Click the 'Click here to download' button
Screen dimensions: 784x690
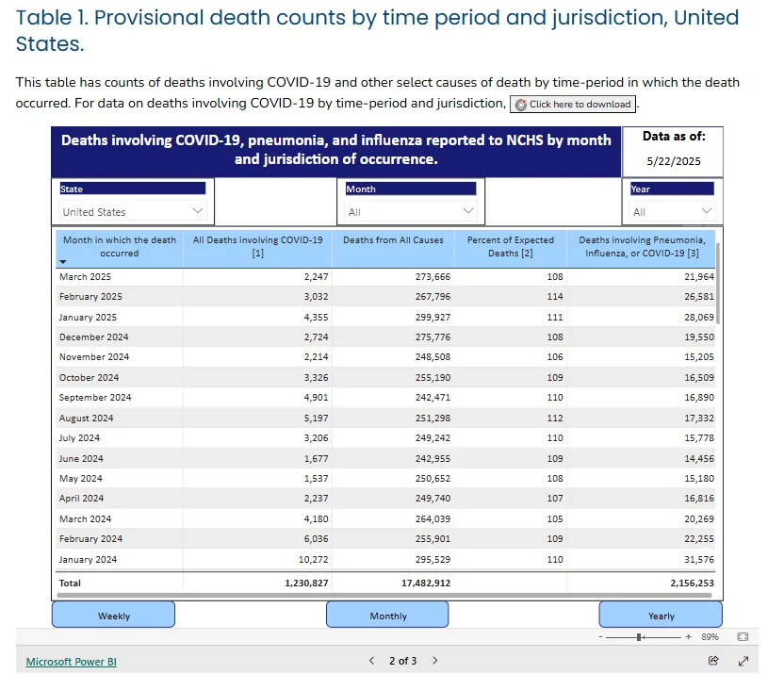573,104
